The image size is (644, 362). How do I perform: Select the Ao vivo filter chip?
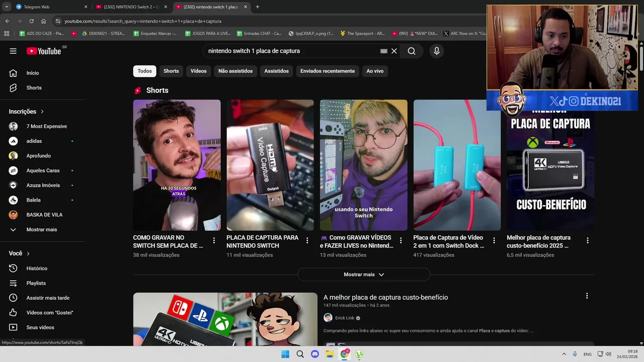click(x=375, y=71)
